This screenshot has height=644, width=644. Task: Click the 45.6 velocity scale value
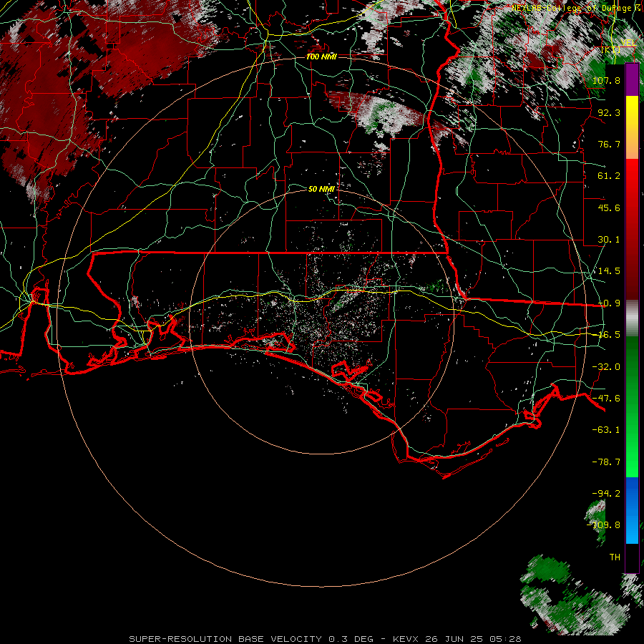pyautogui.click(x=609, y=208)
